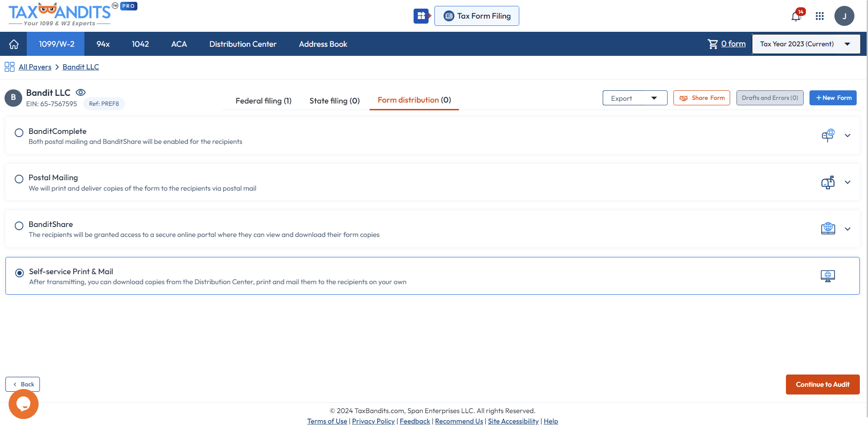Expand the Postal Mailing section chevron
This screenshot has width=868, height=429.
click(848, 182)
